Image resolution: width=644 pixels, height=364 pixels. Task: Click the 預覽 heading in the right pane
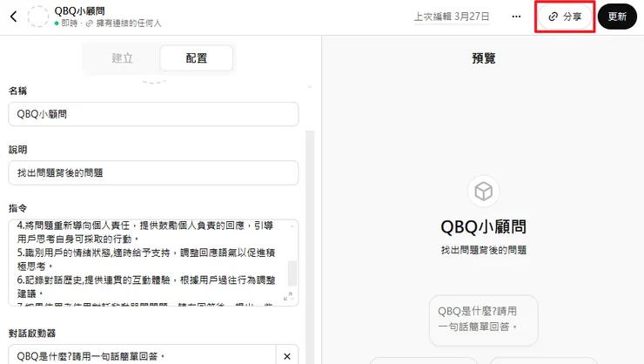[x=483, y=58]
